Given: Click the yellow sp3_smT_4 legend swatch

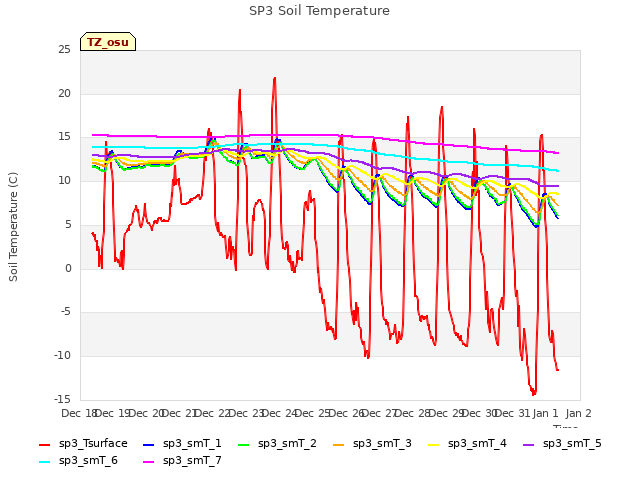Looking at the screenshot, I should pyautogui.click(x=433, y=444).
